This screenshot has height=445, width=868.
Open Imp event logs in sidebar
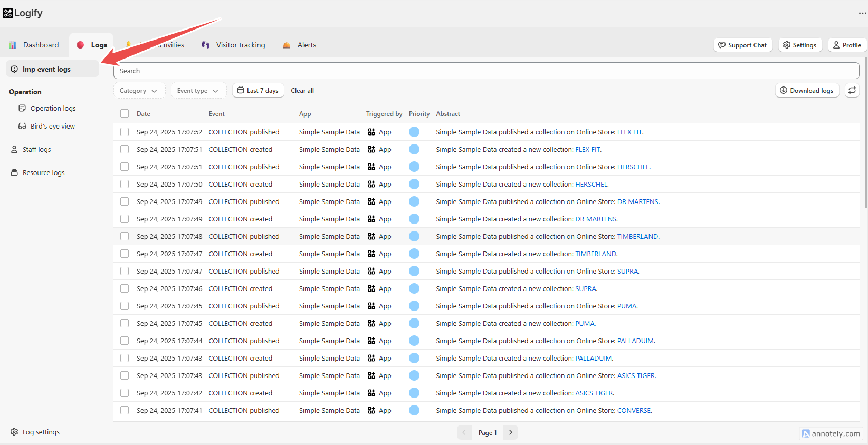52,69
